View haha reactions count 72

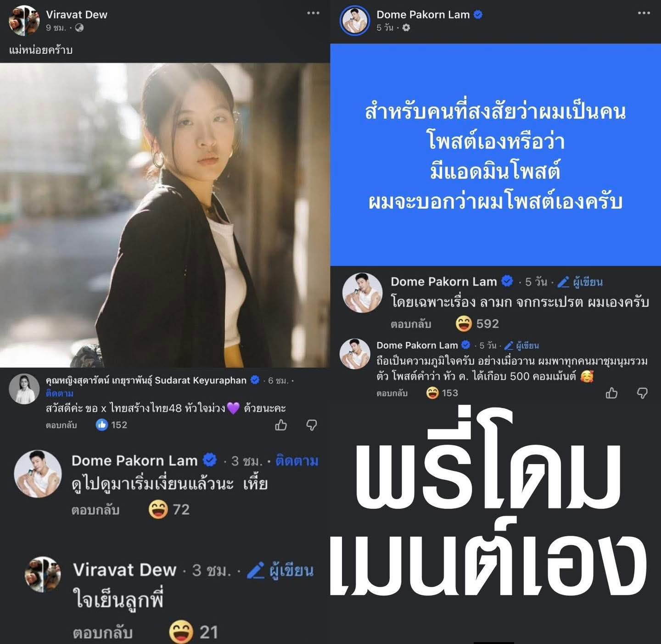(x=169, y=510)
